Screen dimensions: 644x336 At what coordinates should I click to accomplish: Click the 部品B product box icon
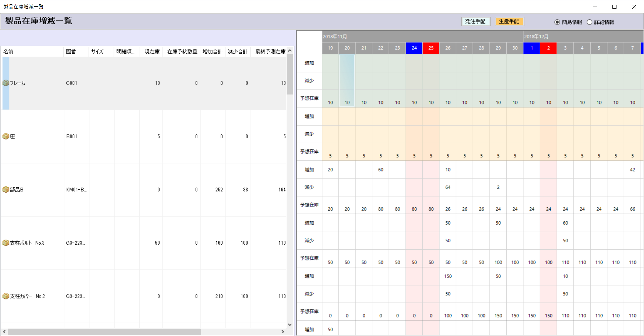click(x=6, y=190)
